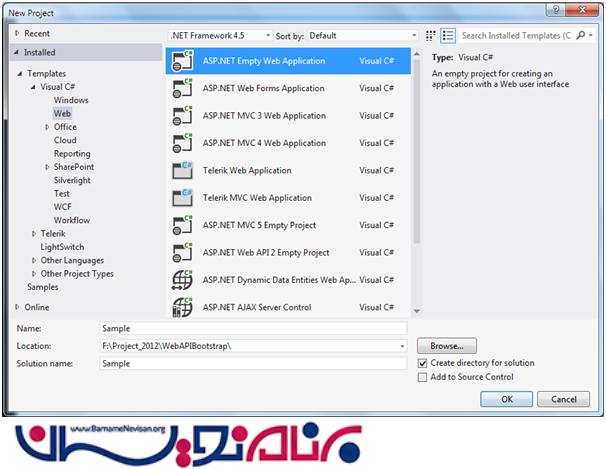
Task: Select the Test category
Action: [x=62, y=194]
